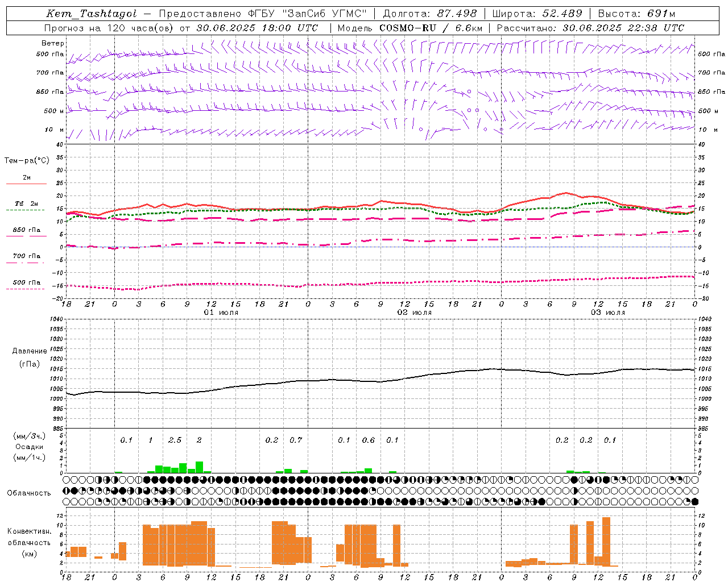Click 'Прогноз на 120 часа(ов)' forecast text
The image size is (728, 582).
click(x=109, y=28)
